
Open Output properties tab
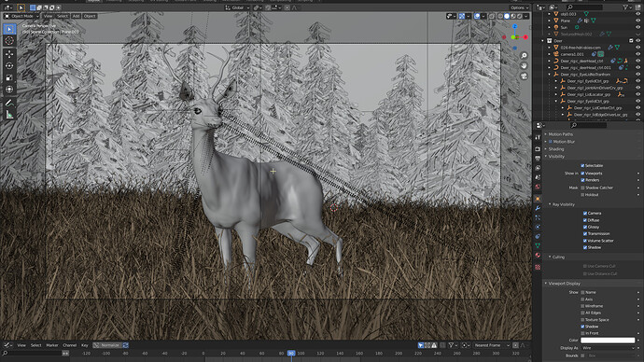click(x=538, y=159)
